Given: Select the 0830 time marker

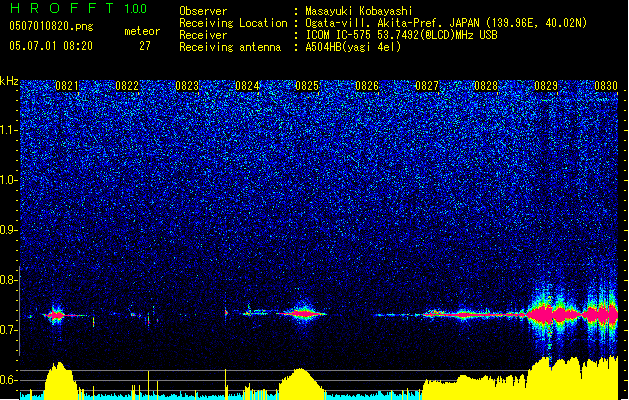Looking at the screenshot, I should tap(606, 86).
